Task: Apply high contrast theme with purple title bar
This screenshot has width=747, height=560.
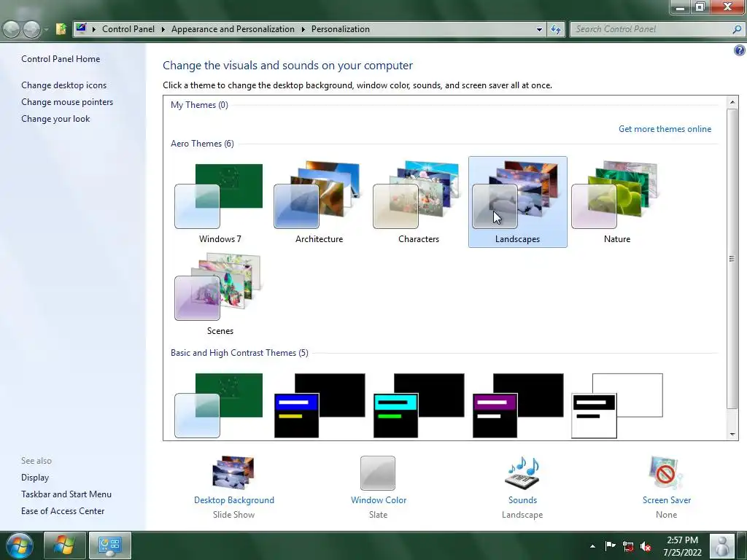Action: [517, 405]
